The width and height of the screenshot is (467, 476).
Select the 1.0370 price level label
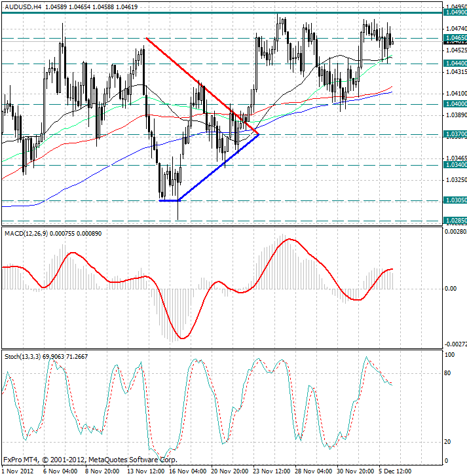(455, 134)
